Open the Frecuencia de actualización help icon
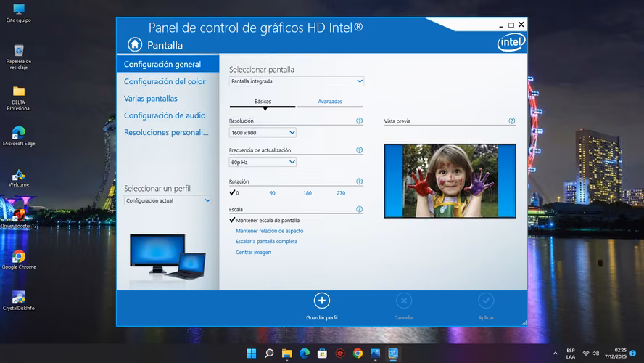Image resolution: width=644 pixels, height=363 pixels. tap(360, 150)
